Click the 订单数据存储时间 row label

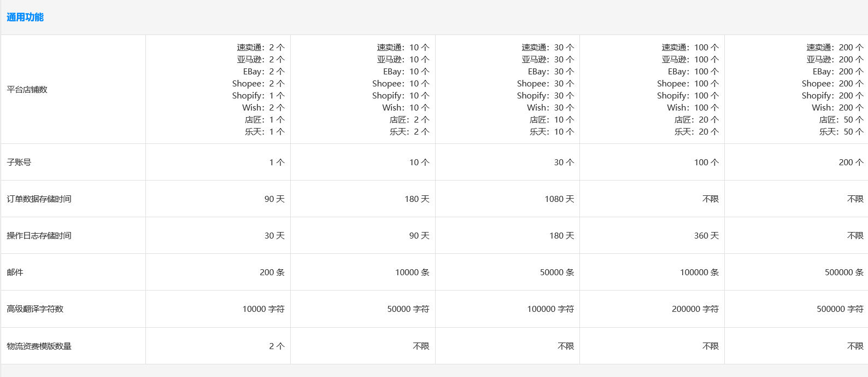click(39, 199)
